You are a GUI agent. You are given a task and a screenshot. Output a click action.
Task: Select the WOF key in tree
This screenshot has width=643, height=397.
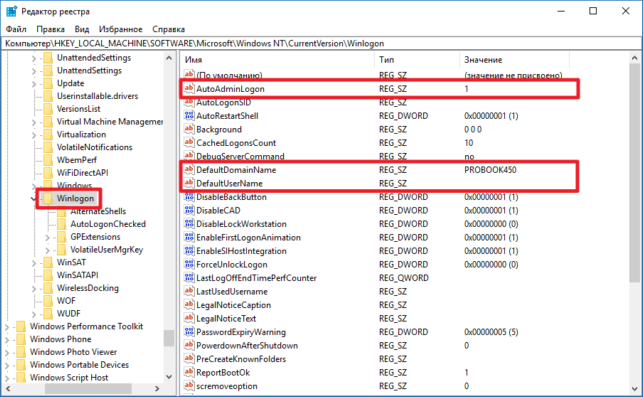click(66, 301)
